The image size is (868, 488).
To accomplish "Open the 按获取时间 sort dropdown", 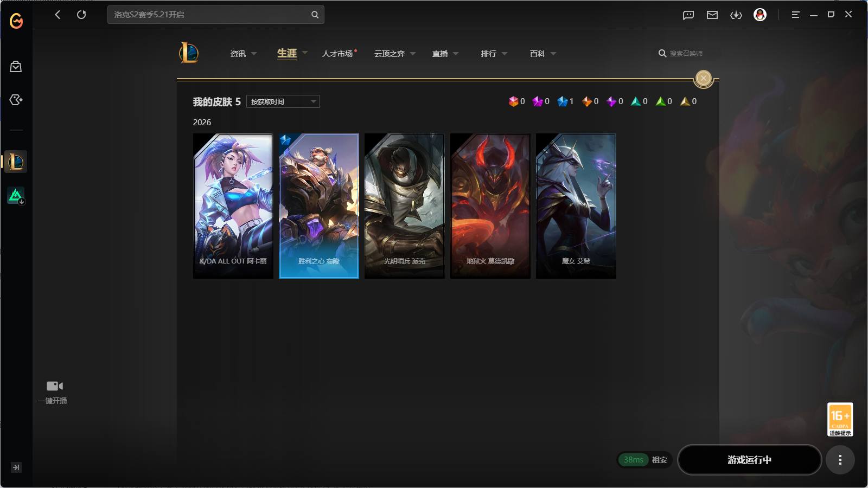I will click(x=283, y=101).
